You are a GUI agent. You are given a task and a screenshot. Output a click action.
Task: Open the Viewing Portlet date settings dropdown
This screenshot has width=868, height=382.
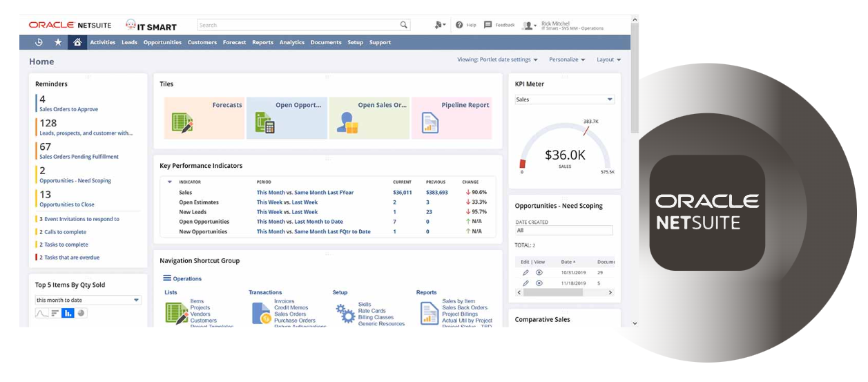pyautogui.click(x=497, y=59)
